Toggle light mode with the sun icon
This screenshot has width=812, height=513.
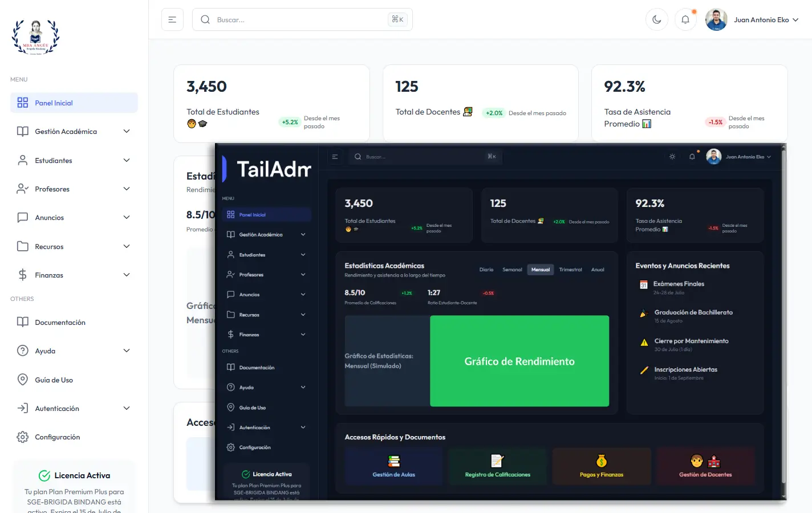click(672, 157)
